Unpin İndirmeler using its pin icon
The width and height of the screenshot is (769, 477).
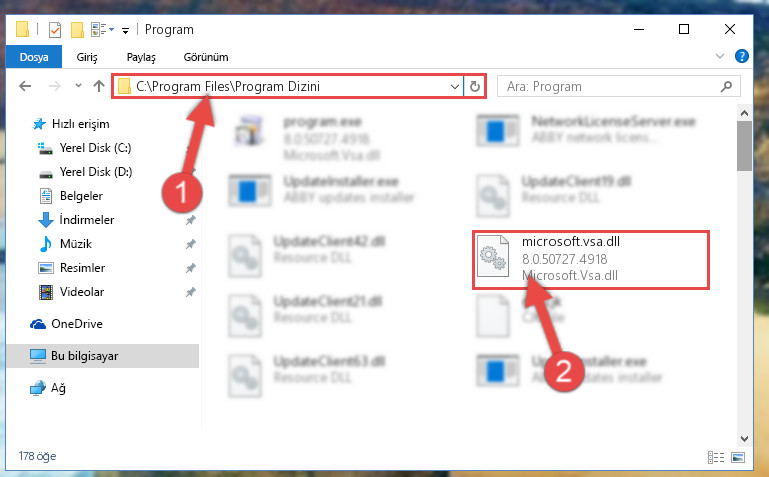[190, 220]
